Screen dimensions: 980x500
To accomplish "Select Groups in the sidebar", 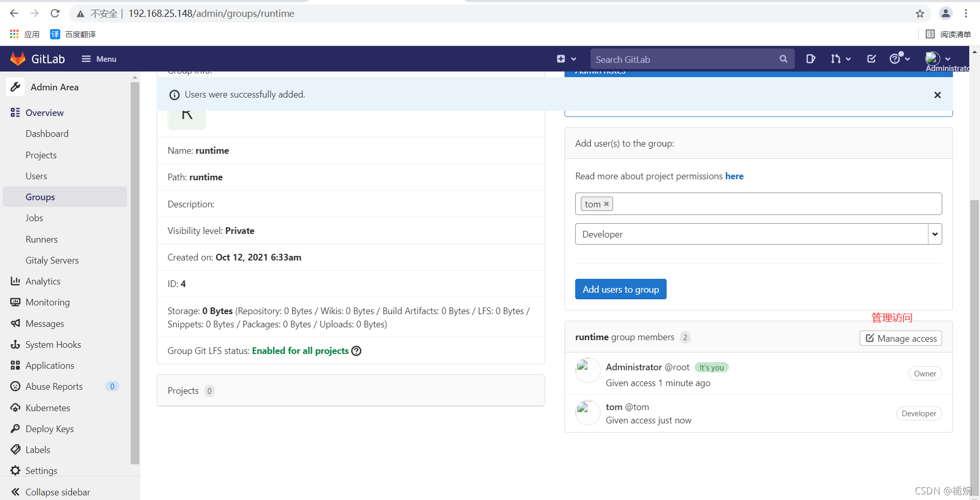I will coord(65,197).
